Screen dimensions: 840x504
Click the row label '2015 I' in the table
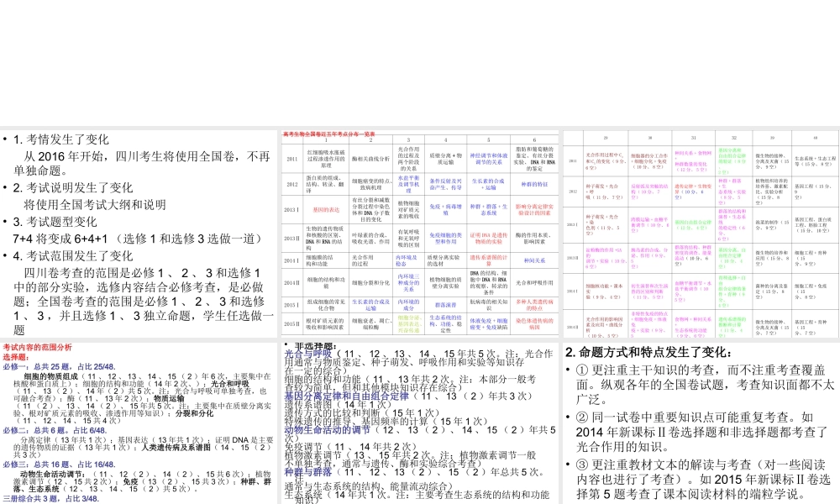pos(292,305)
